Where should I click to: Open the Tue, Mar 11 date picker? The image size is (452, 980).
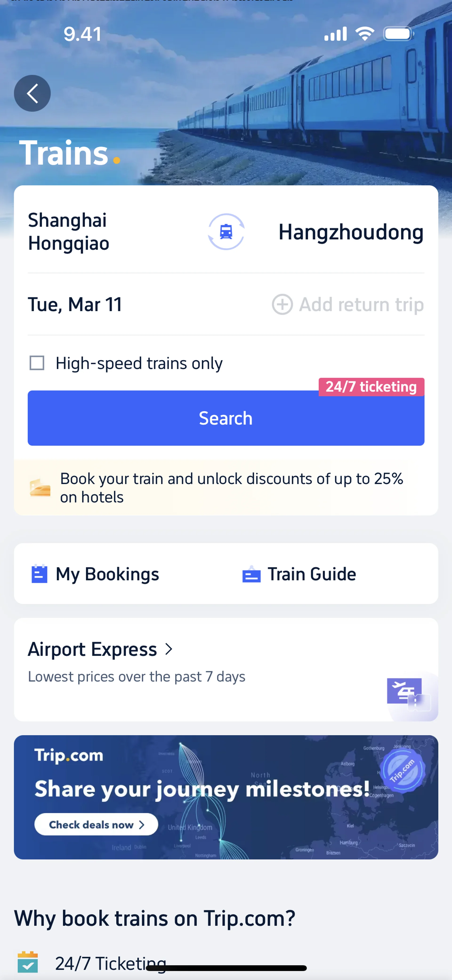point(75,304)
